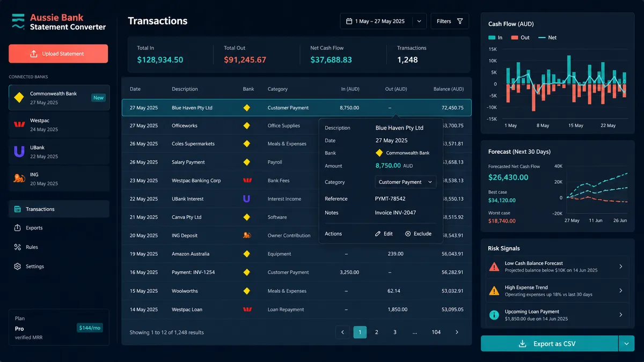The width and height of the screenshot is (644, 362).
Task: Select page 3 in pagination
Action: tap(395, 333)
